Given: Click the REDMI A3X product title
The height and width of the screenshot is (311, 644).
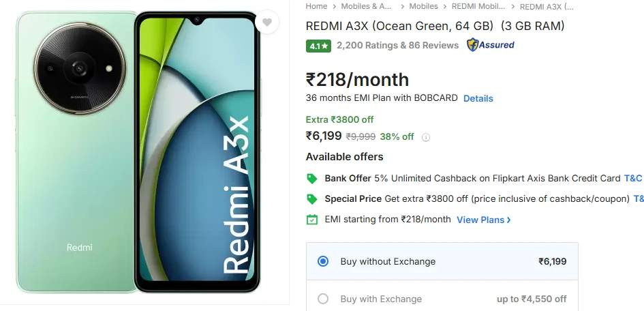Looking at the screenshot, I should [x=435, y=26].
